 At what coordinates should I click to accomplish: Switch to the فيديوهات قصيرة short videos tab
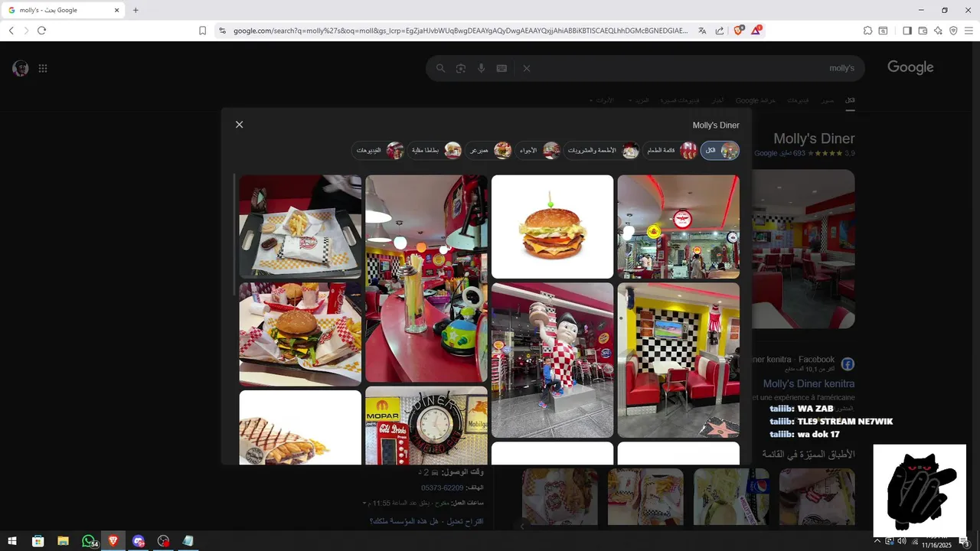tap(680, 101)
